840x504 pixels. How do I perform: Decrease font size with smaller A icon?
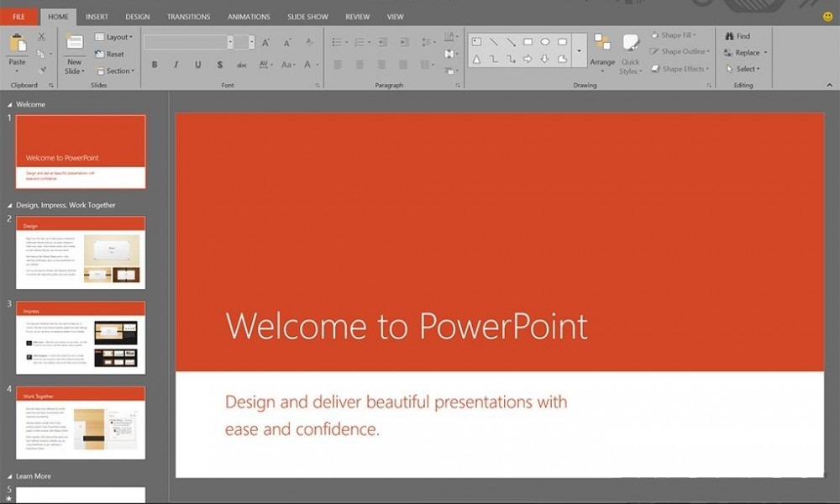(x=287, y=42)
